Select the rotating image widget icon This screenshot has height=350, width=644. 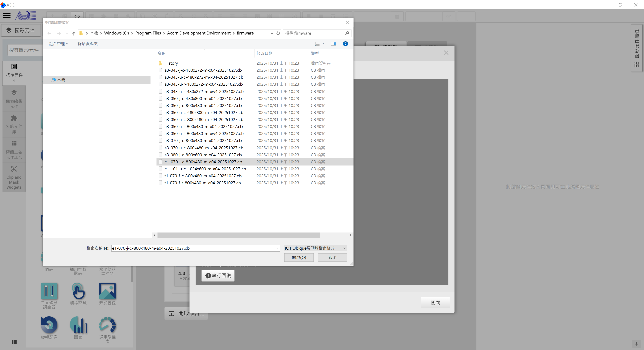(x=49, y=325)
